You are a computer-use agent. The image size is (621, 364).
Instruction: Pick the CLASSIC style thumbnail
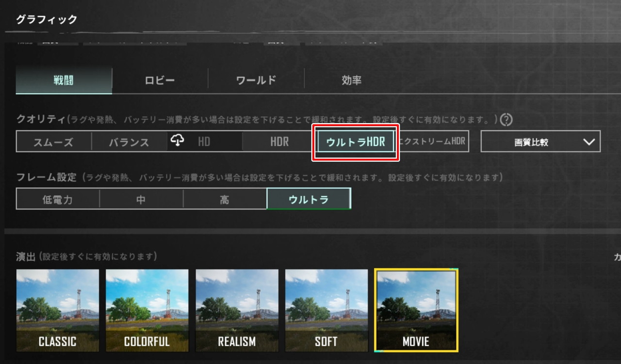pos(58,310)
